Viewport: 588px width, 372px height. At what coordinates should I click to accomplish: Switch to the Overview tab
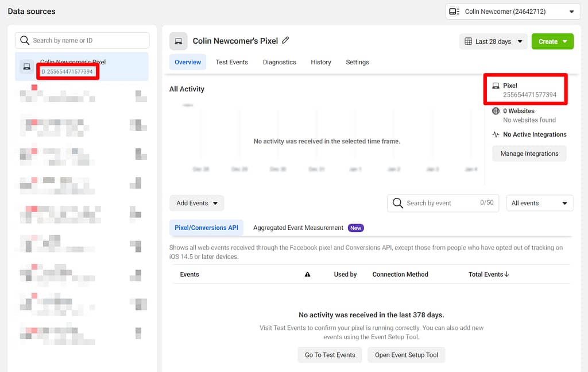coord(188,62)
